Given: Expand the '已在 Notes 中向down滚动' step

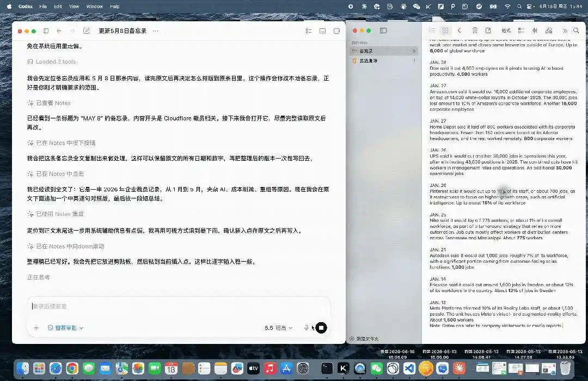Looking at the screenshot, I should pos(66,246).
